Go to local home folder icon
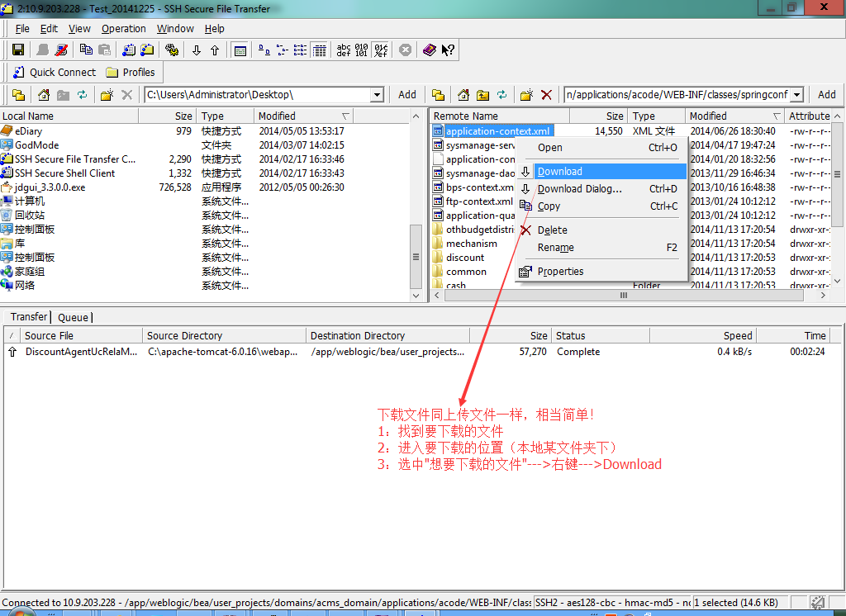This screenshot has height=616, width=846. (44, 95)
